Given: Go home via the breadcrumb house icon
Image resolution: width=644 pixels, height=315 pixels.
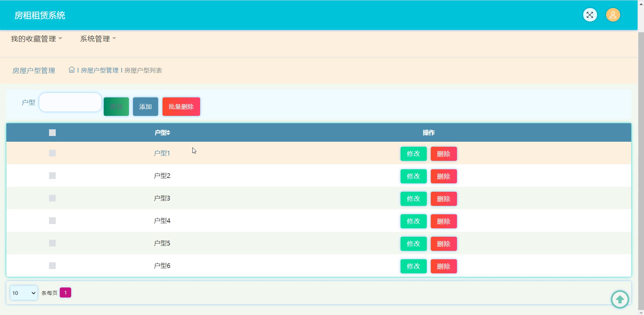Looking at the screenshot, I should tap(72, 70).
